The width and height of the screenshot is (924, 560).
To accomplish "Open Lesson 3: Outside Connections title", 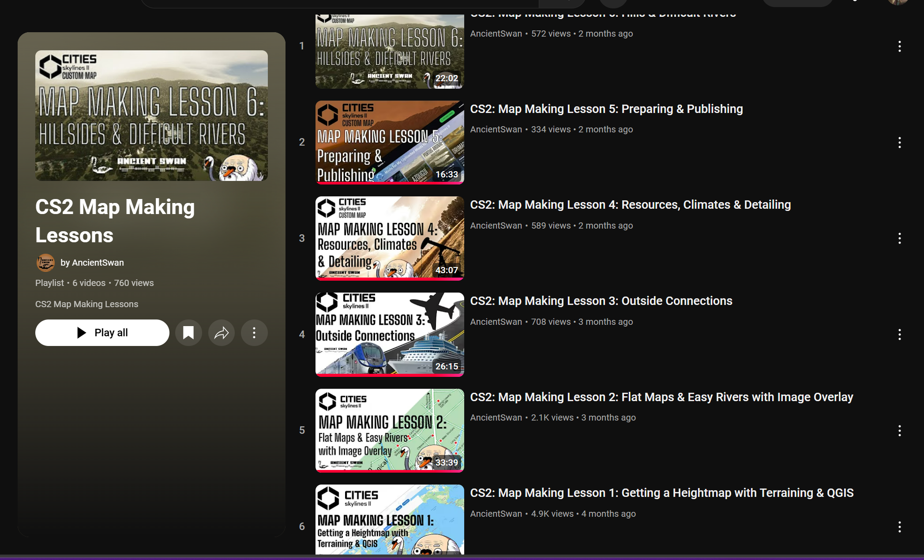I will point(601,301).
